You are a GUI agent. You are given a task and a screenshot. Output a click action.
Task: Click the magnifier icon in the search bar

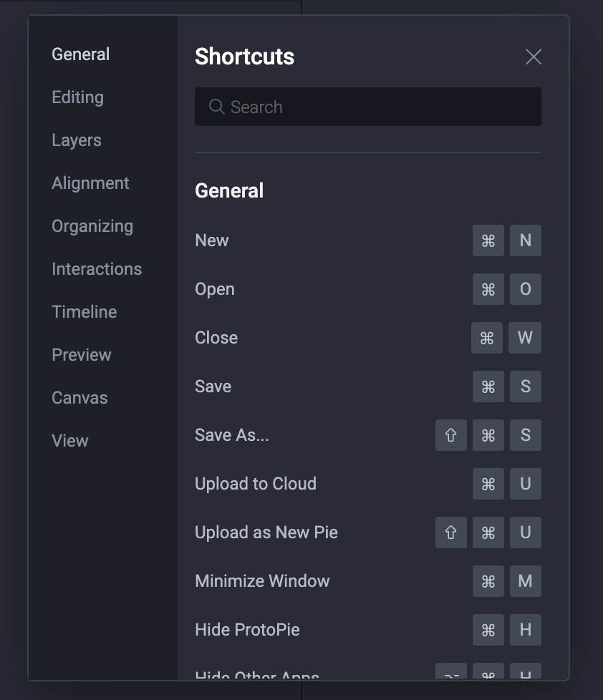coord(216,107)
